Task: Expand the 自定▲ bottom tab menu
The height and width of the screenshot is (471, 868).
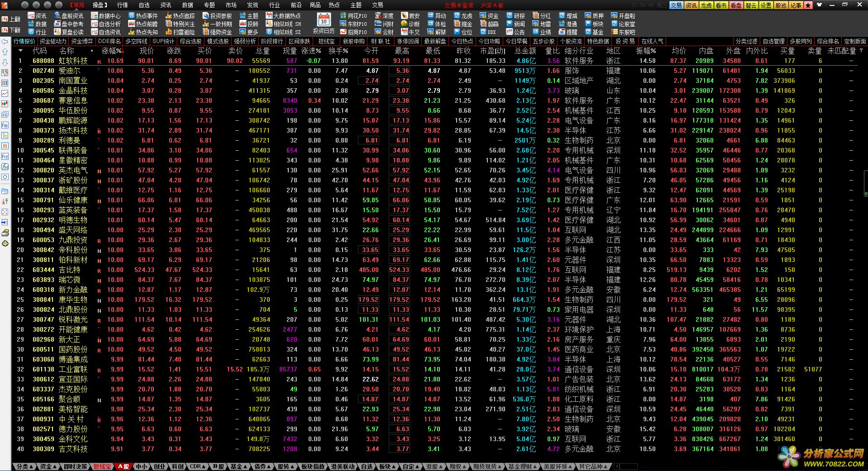Action: click(x=411, y=466)
